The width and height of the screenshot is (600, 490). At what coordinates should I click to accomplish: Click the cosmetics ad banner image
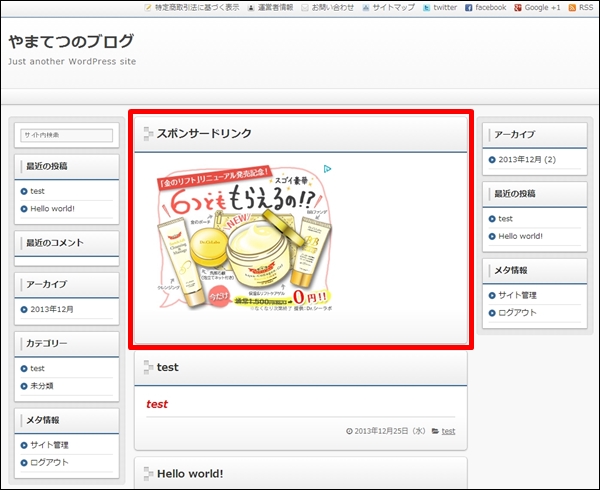click(x=245, y=238)
